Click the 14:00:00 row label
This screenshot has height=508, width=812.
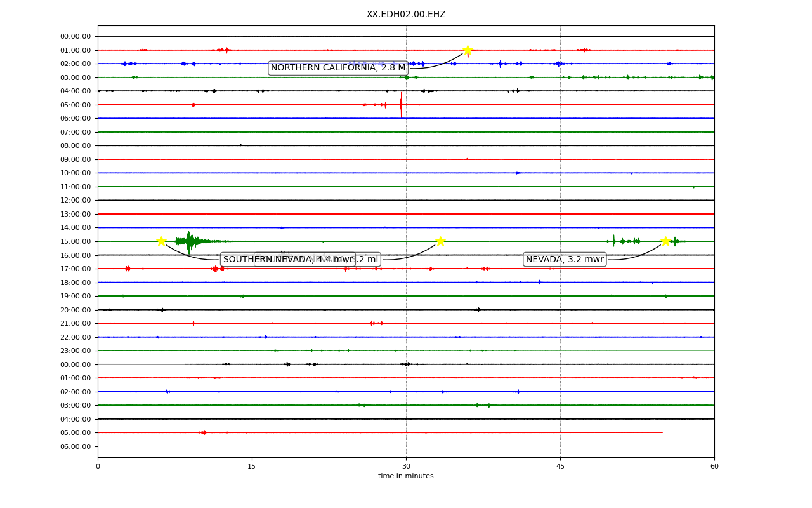pyautogui.click(x=75, y=227)
